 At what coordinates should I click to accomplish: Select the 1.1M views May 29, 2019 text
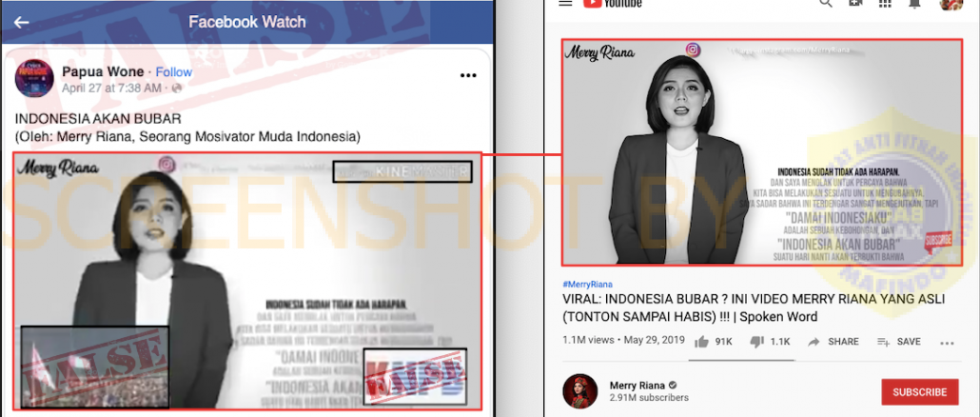[624, 342]
